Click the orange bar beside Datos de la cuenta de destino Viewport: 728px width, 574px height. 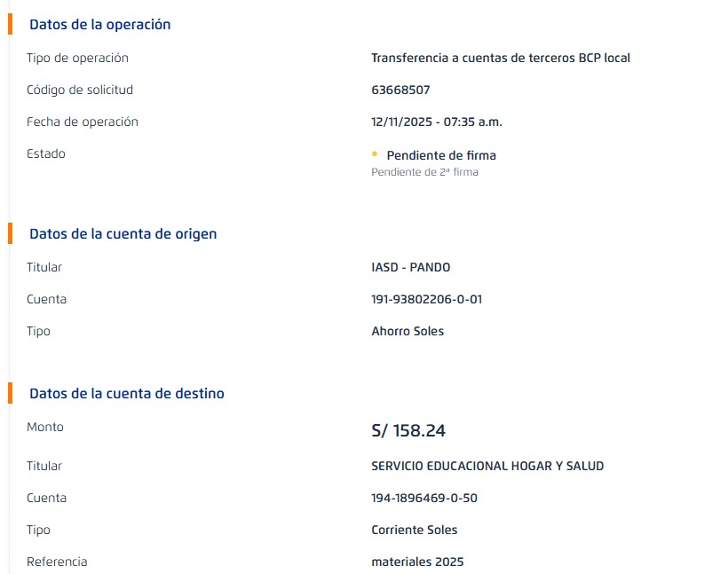[10, 393]
